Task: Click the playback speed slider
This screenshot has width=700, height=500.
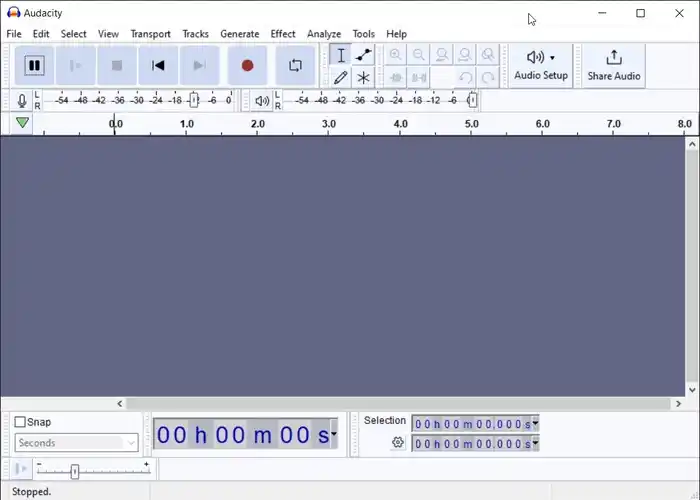Action: coord(74,471)
